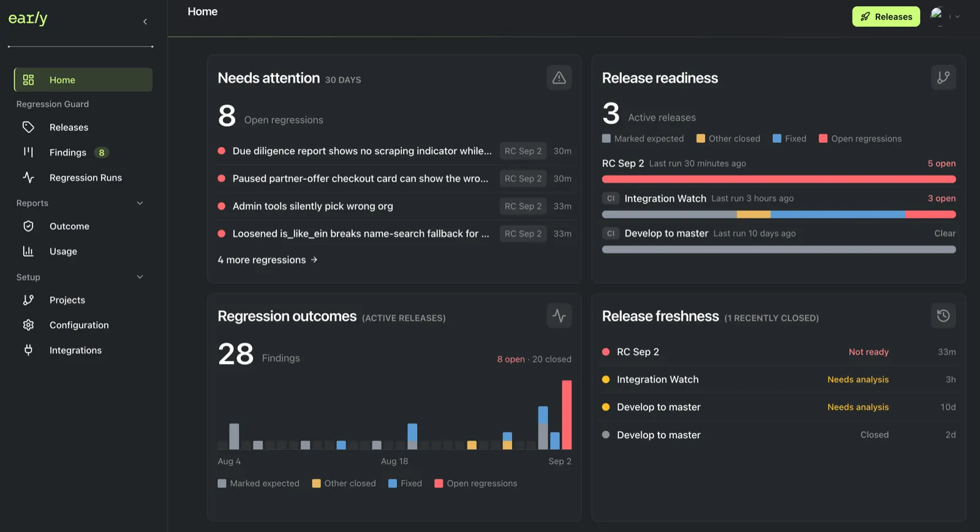Viewport: 980px width, 532px height.
Task: Click the Home grid icon
Action: [x=28, y=80]
